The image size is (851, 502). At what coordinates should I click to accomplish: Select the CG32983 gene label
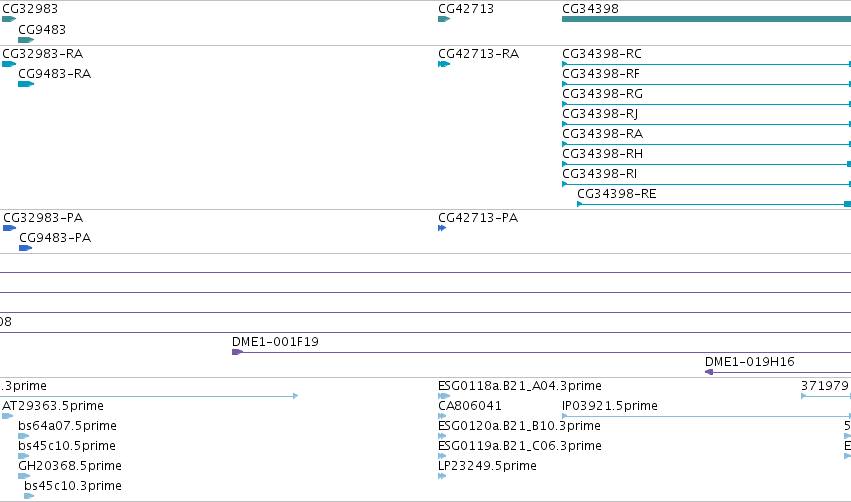(30, 9)
